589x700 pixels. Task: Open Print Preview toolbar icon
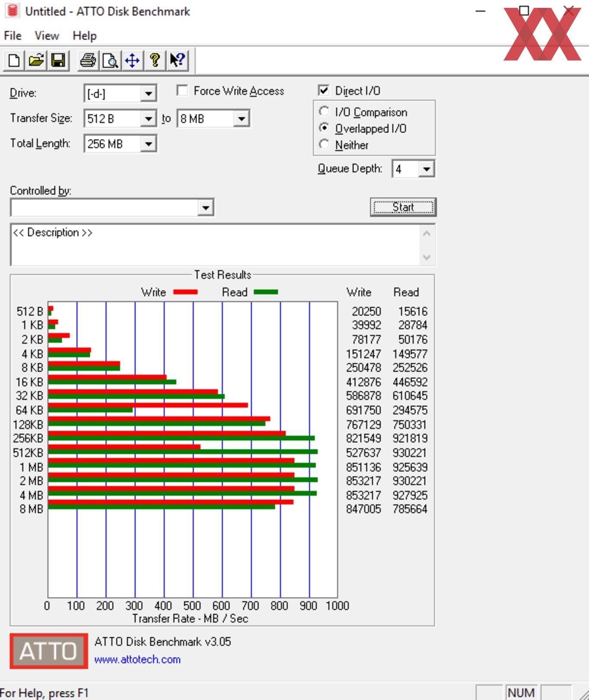(110, 60)
